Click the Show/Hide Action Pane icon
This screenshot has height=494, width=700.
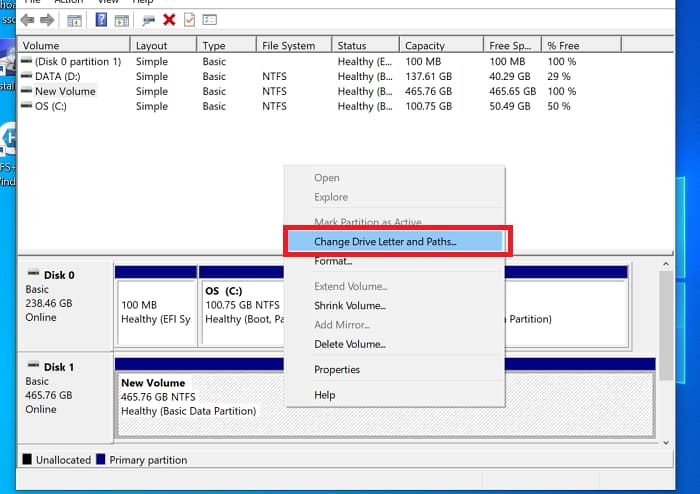click(x=121, y=20)
